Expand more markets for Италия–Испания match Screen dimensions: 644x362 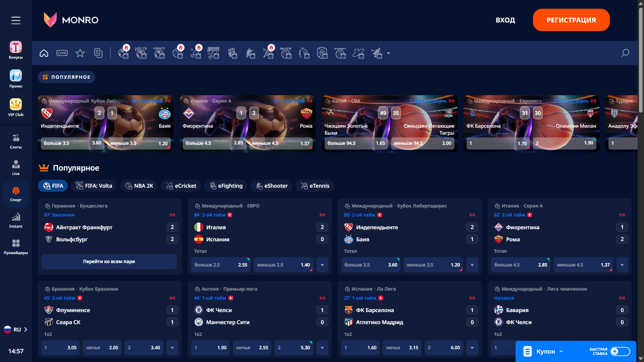[322, 265]
